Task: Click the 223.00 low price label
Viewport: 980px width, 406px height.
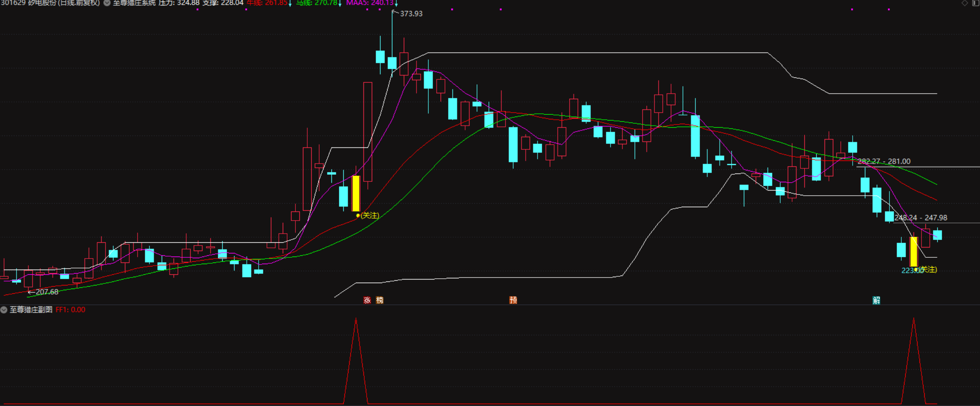Action: point(910,271)
